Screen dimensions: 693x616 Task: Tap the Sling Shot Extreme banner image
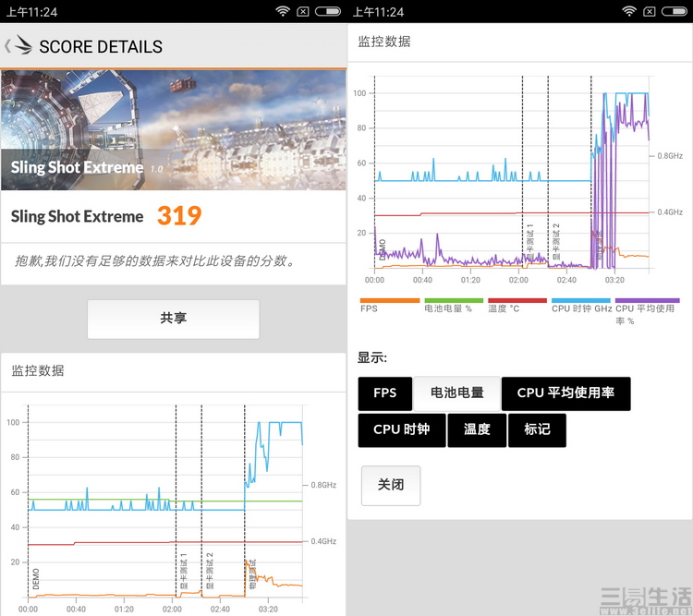(174, 130)
